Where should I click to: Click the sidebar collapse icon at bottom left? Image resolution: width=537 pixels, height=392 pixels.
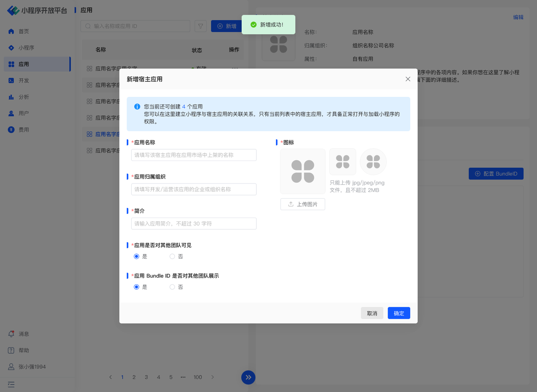pos(11,384)
